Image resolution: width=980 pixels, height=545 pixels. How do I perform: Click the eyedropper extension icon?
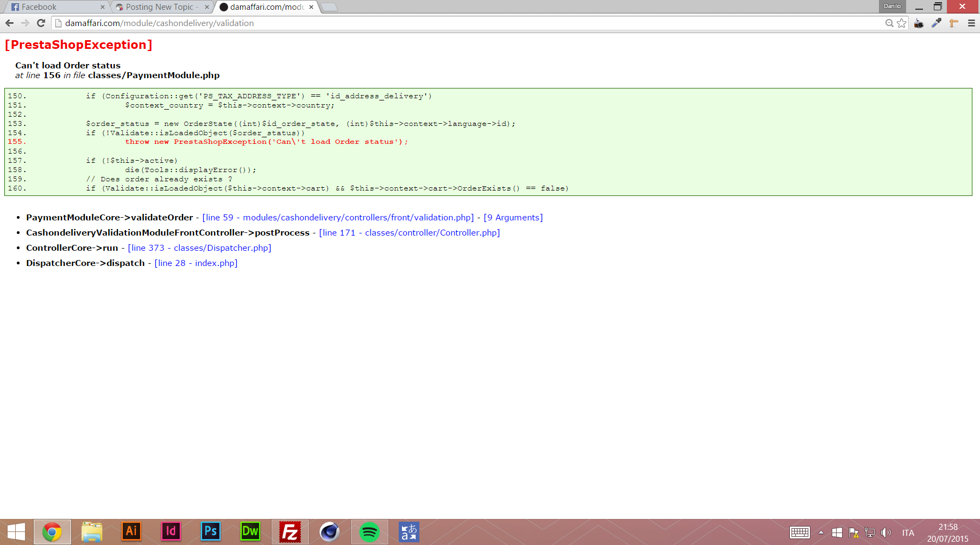(937, 23)
